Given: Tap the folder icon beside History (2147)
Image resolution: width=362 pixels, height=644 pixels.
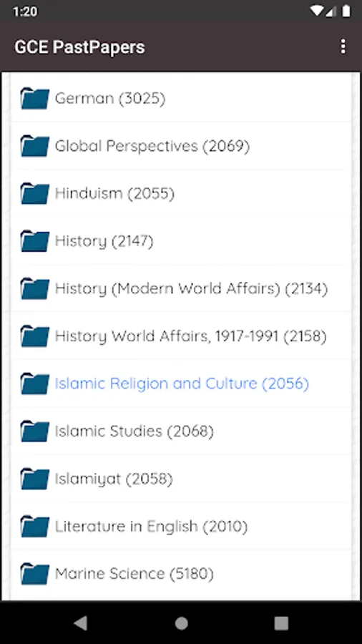Looking at the screenshot, I should pyautogui.click(x=35, y=241).
